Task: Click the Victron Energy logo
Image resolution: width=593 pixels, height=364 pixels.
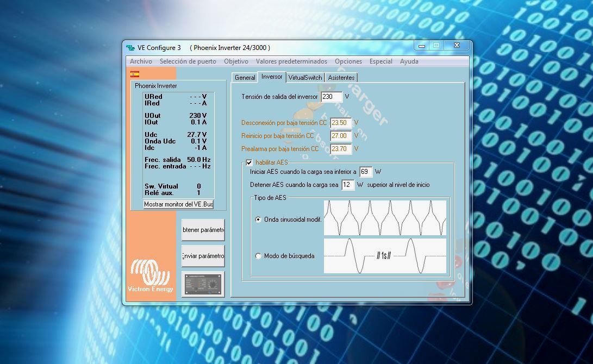Action: (151, 275)
